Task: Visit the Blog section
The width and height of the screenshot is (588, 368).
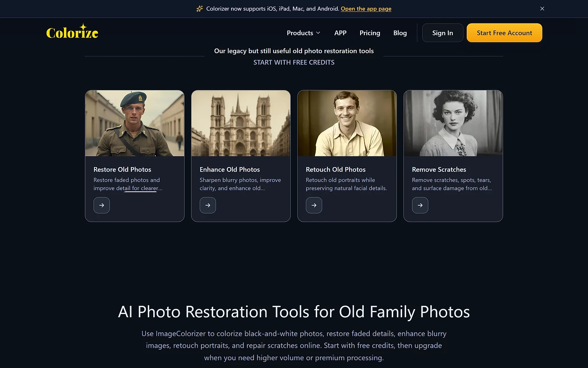Action: pyautogui.click(x=400, y=33)
